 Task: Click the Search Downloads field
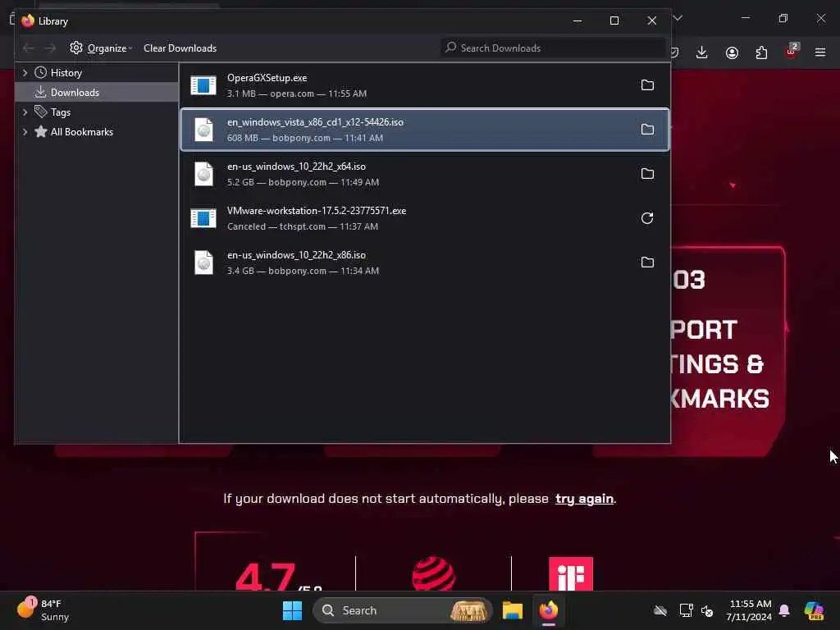(552, 48)
